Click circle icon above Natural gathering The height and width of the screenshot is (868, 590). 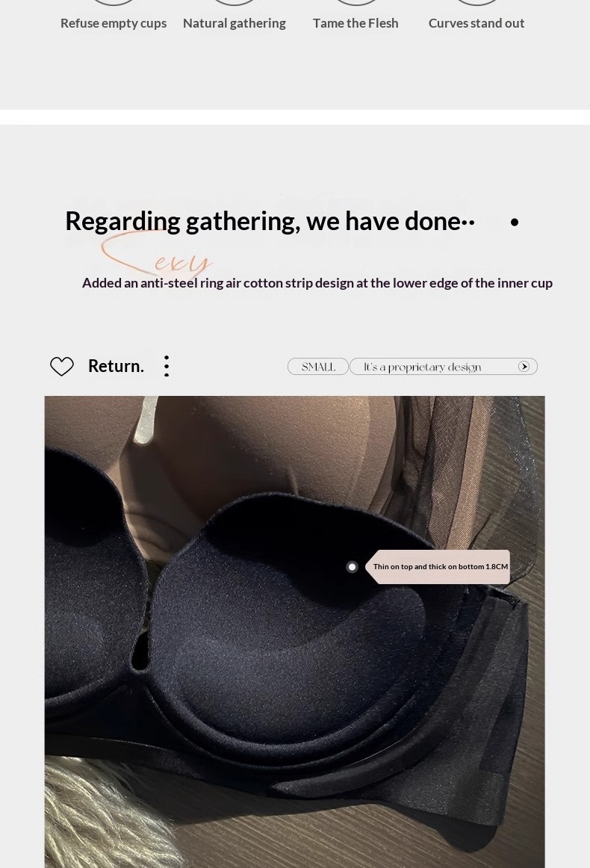pos(234,2)
